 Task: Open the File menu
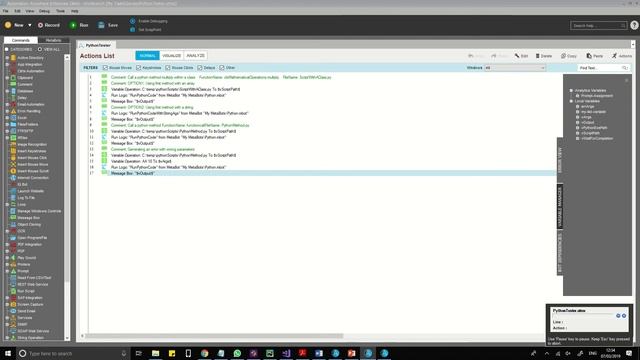5,11
